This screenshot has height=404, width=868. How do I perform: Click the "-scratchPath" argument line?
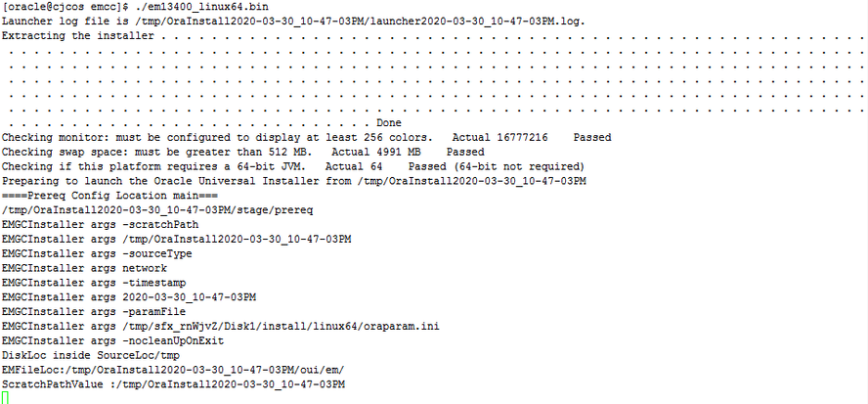pyautogui.click(x=101, y=224)
